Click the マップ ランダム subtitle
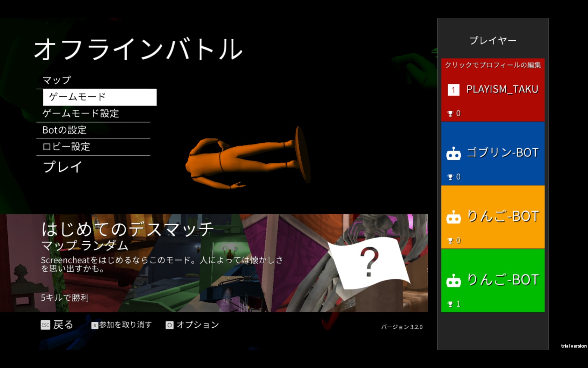Image resolution: width=588 pixels, height=368 pixels. click(85, 245)
